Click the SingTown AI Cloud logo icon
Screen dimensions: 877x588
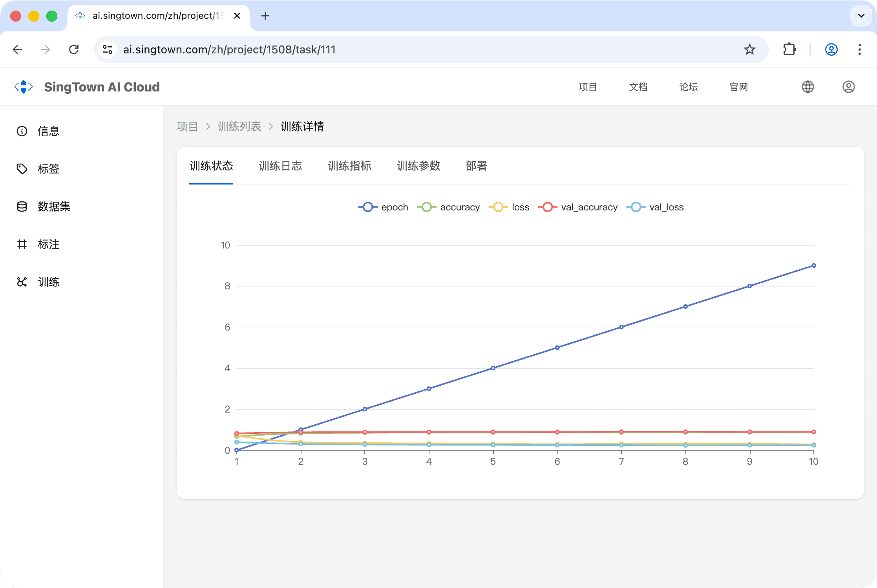click(x=24, y=87)
